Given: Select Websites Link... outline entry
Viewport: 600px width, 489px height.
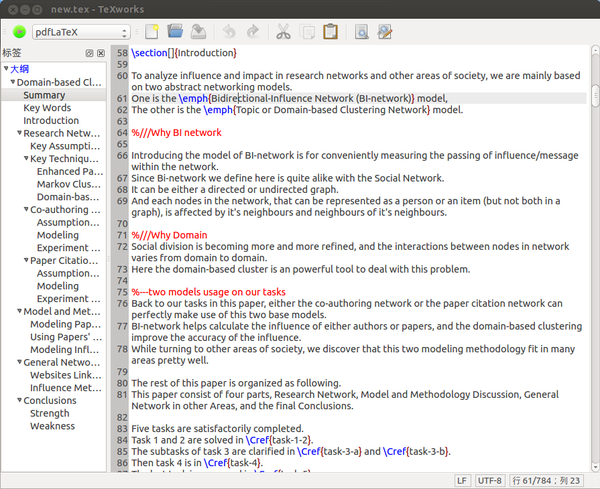Looking at the screenshot, I should coord(66,375).
